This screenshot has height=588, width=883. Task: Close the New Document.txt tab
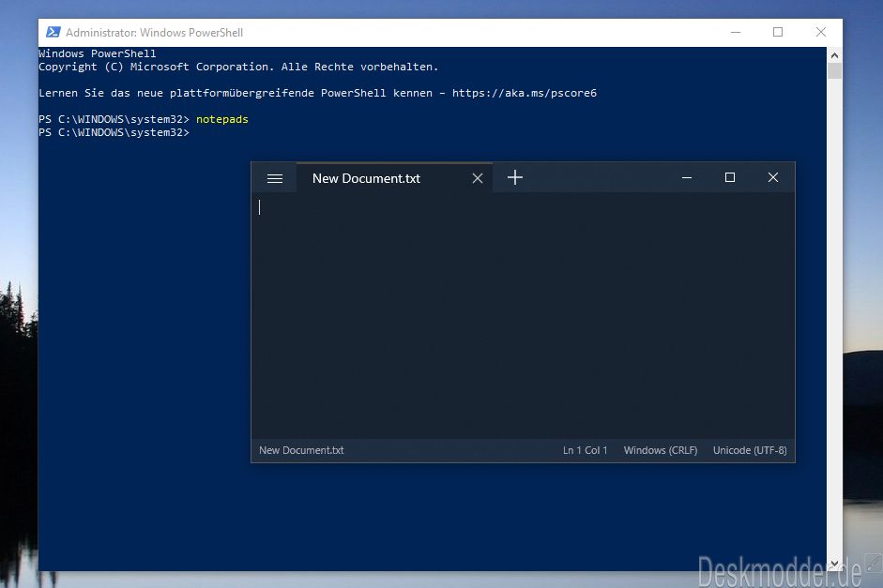[x=478, y=178]
